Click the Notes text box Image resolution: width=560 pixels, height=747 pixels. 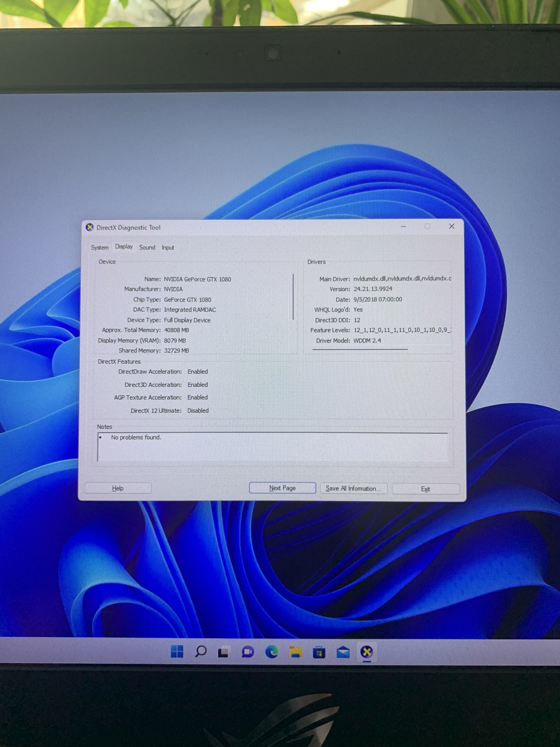272,447
